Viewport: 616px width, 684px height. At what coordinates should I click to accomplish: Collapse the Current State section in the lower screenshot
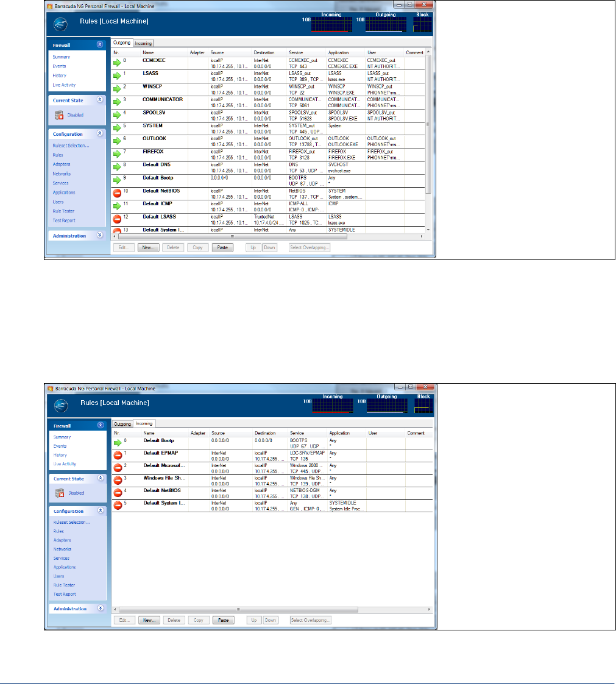[101, 478]
